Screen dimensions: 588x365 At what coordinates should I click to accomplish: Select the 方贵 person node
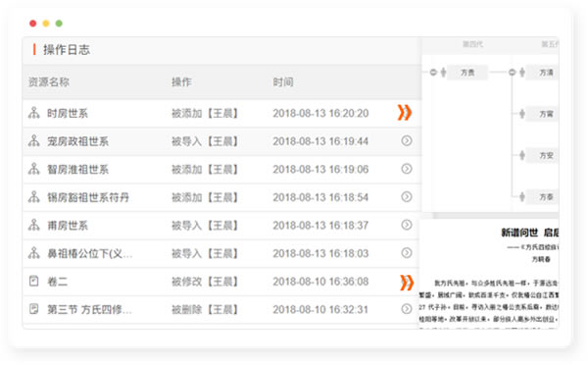point(467,73)
